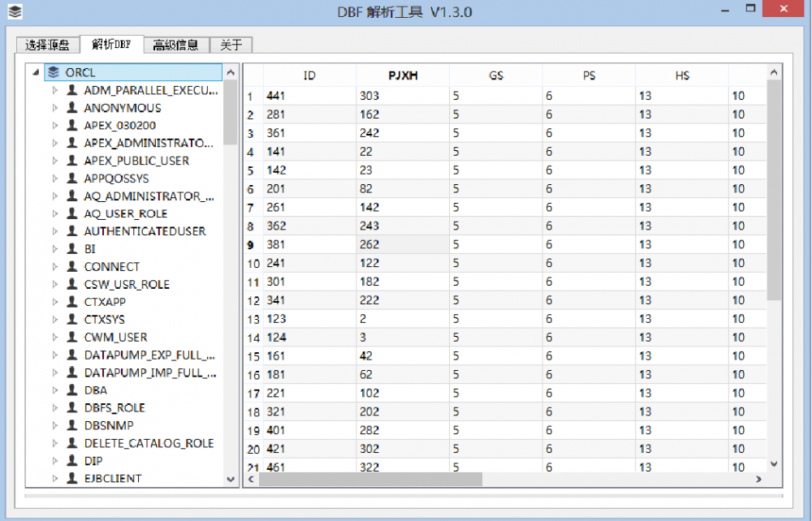Select the ORCL tree item label

80,72
